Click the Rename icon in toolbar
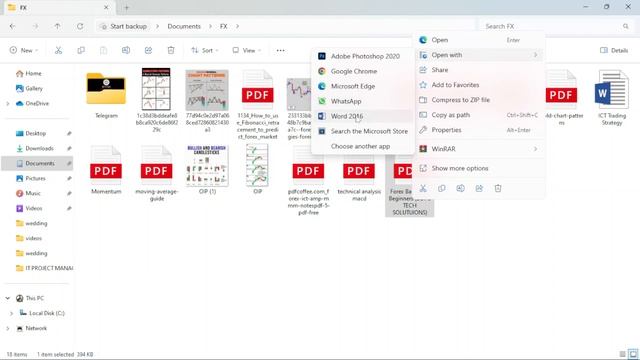The image size is (640, 360). click(x=126, y=50)
